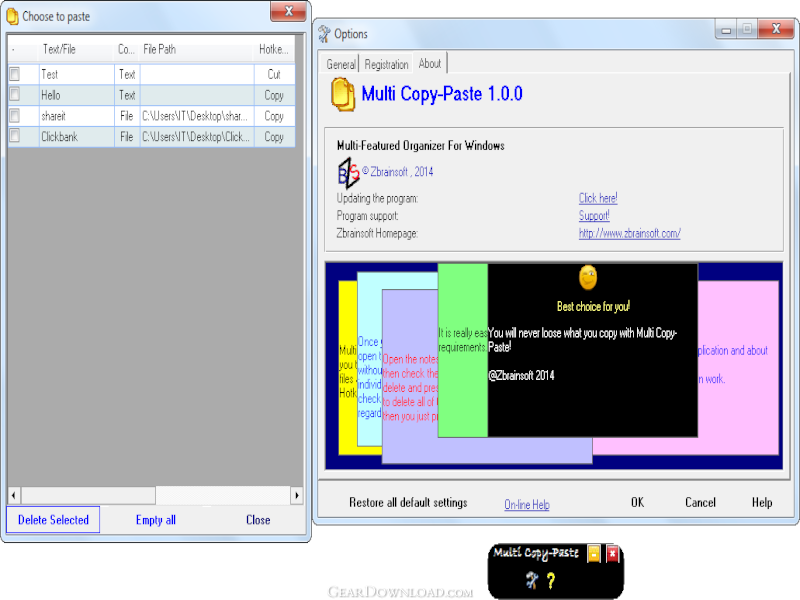Click the 'Multi Copy-Paste 1.0.0' title text

click(442, 94)
